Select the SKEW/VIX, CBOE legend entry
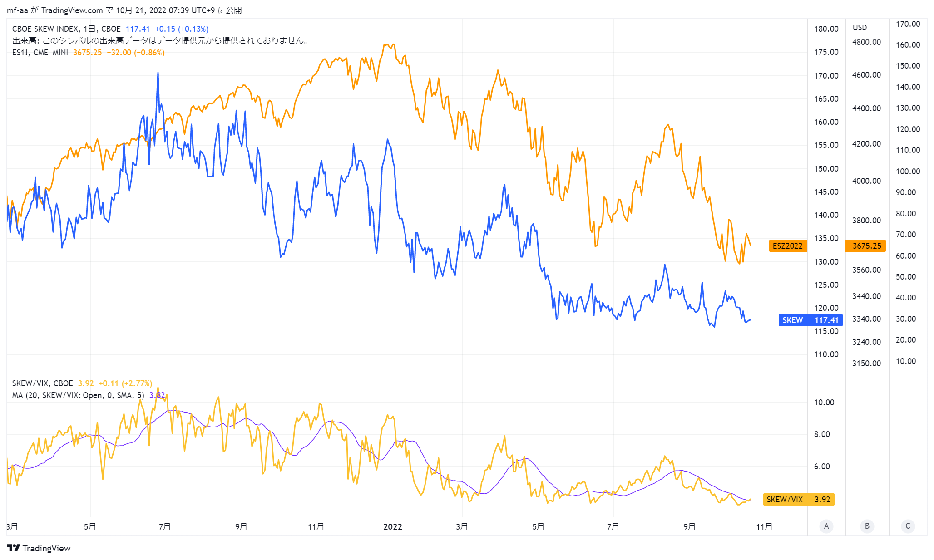The height and width of the screenshot is (560, 934). [x=42, y=383]
